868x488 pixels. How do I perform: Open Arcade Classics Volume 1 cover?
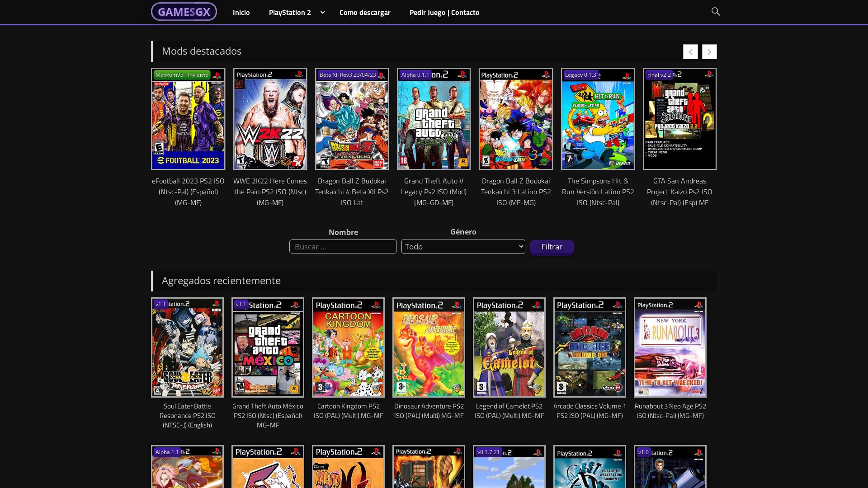coord(590,347)
